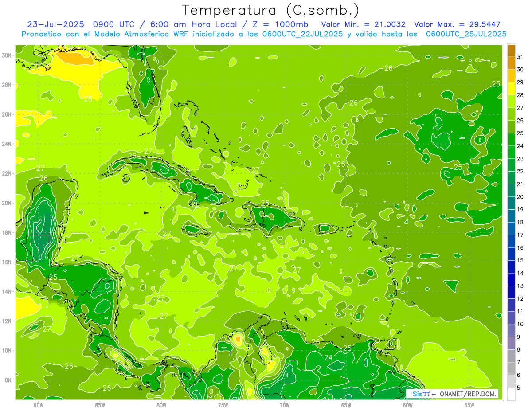Screen dimensions: 532x411
Task: Click the 'Temperatura (C,somb.)' map title
Action: coord(271,11)
